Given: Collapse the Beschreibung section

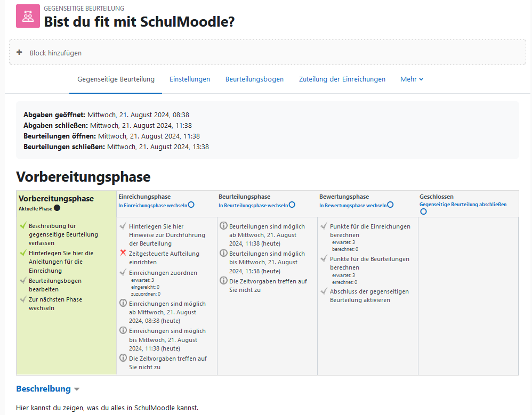Looking at the screenshot, I should (77, 389).
